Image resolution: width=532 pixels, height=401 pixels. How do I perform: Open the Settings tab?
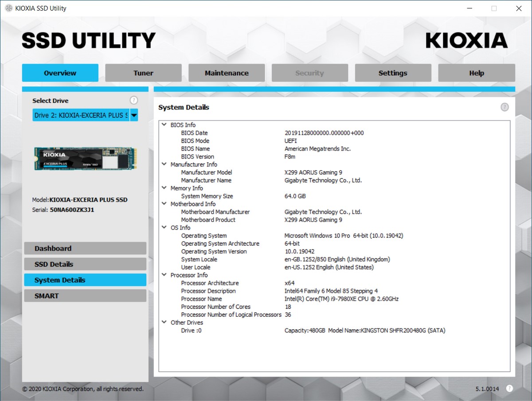coord(393,73)
